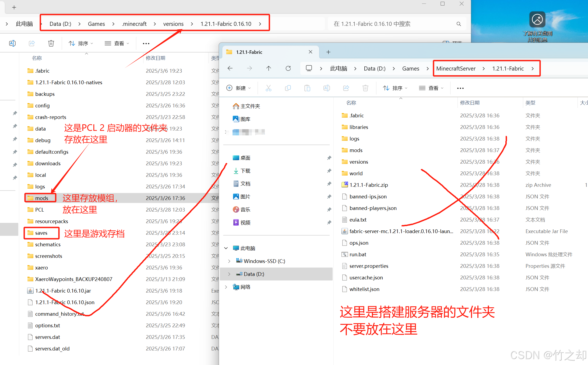Click the search magnifier icon
Viewport: 588px width, 365px height.
[459, 24]
